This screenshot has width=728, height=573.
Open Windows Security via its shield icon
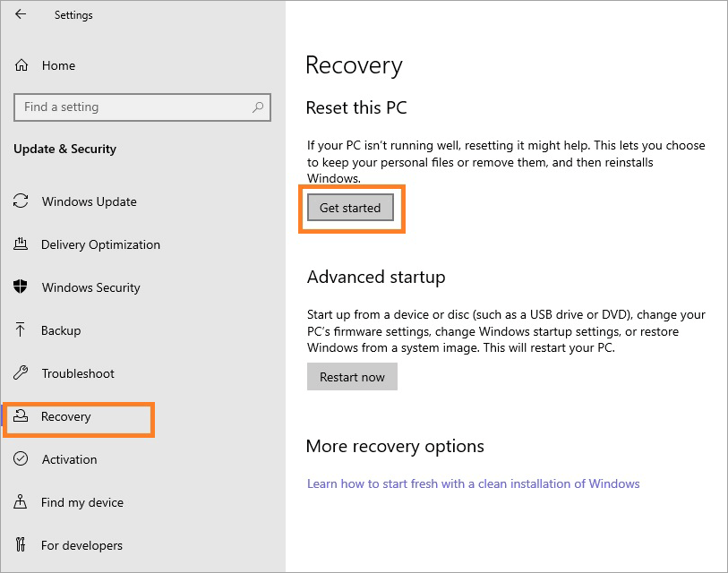pos(21,287)
